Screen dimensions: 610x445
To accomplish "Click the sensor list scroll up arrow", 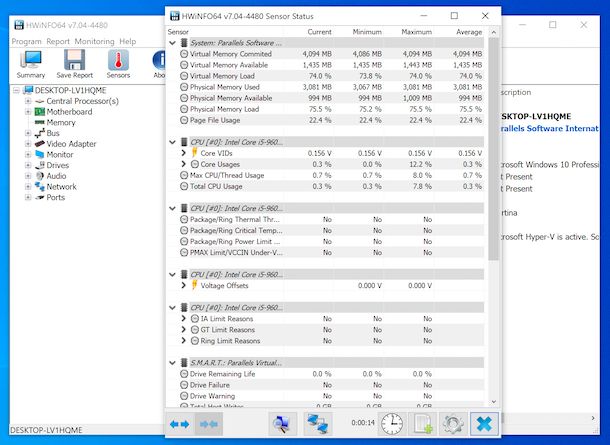I will 494,32.
